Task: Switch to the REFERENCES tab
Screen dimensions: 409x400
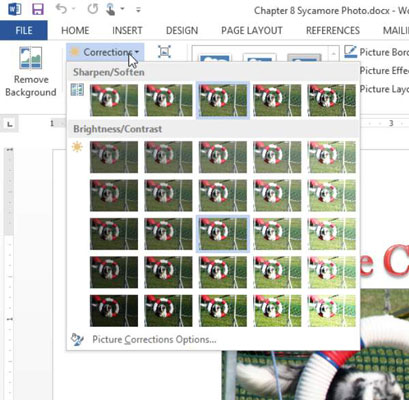Action: click(333, 30)
